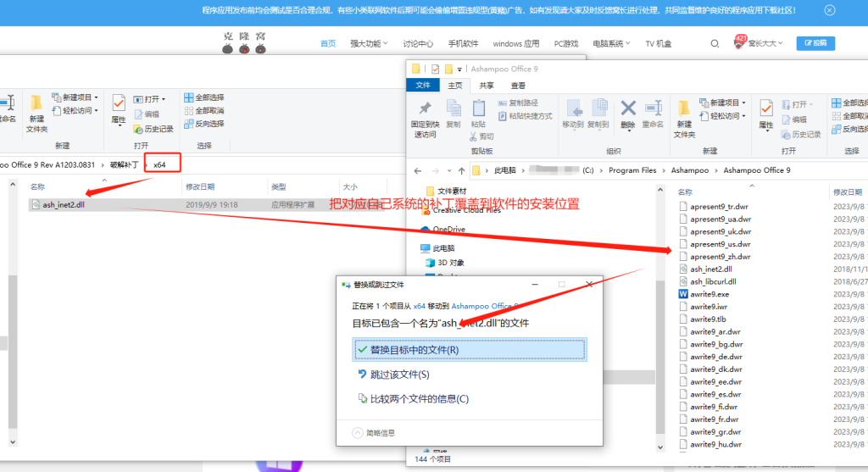Click the Ashampoo Office destination link in dialog
This screenshot has width=868, height=472.
coord(485,306)
